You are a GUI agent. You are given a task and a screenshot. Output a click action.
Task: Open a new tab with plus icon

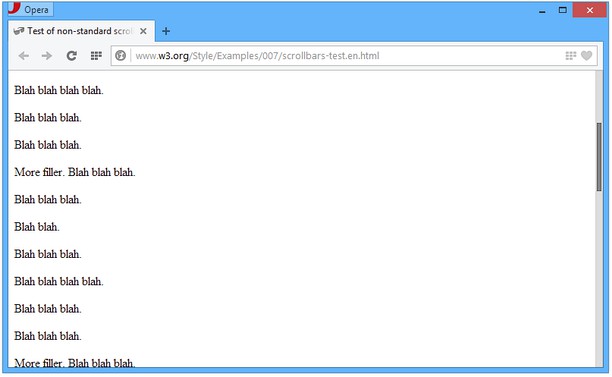coord(166,31)
